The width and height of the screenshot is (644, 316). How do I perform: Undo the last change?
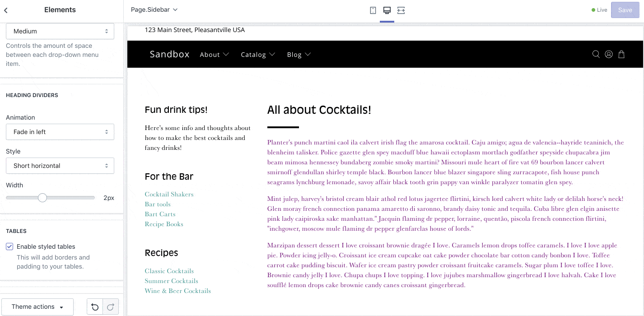pyautogui.click(x=94, y=307)
